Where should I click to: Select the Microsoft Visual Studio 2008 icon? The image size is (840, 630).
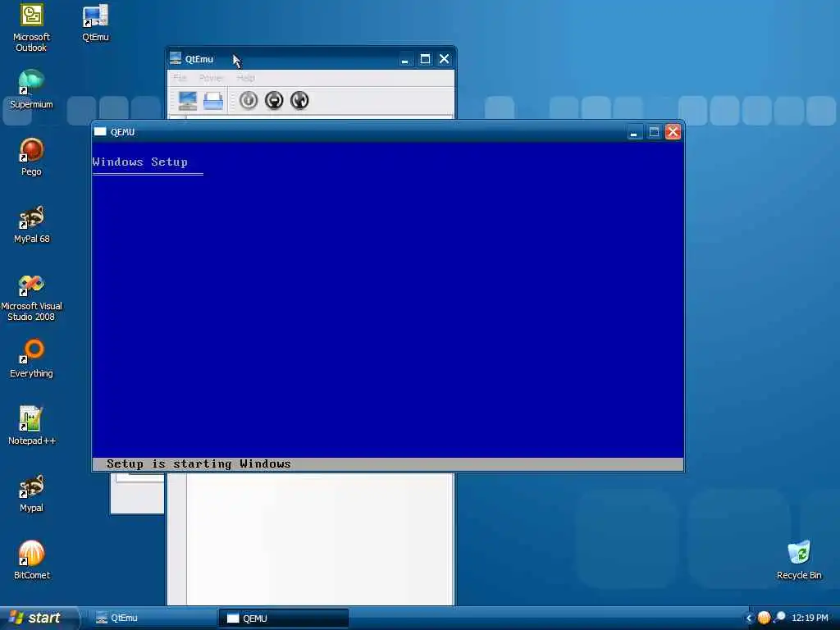point(31,297)
